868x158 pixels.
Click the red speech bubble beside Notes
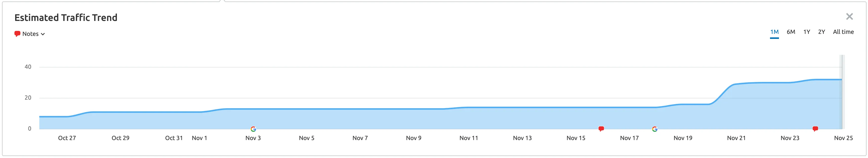click(x=17, y=34)
